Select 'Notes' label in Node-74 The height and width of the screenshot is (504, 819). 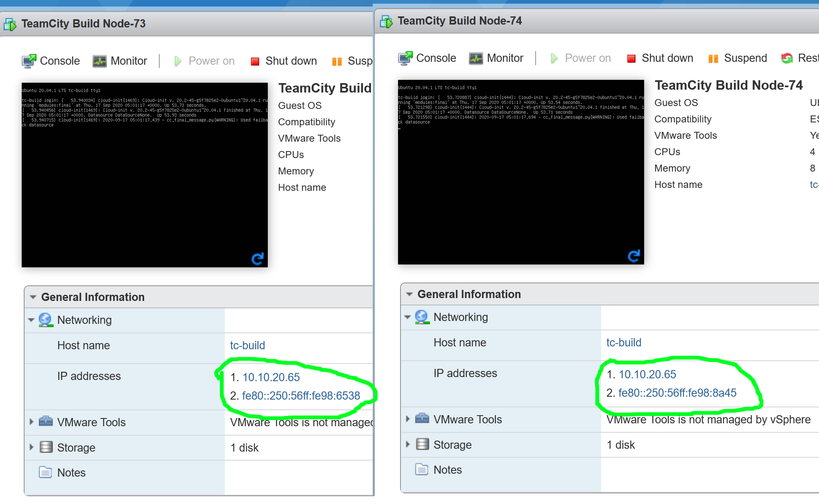point(448,470)
